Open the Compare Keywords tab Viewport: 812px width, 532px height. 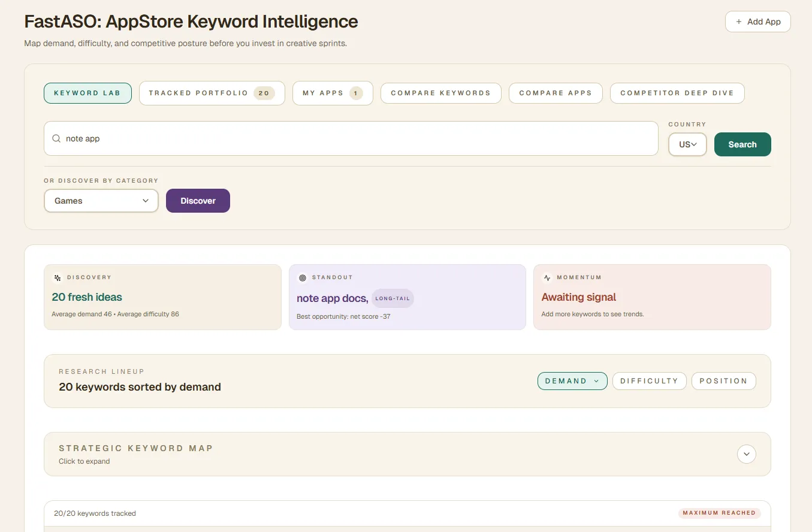tap(440, 93)
